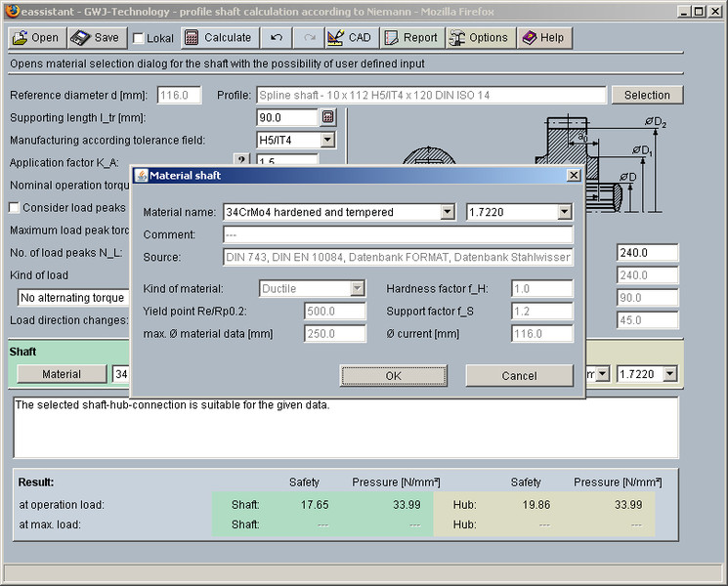Click Cancel in Material shaft dialog
The image size is (728, 586).
pos(519,376)
